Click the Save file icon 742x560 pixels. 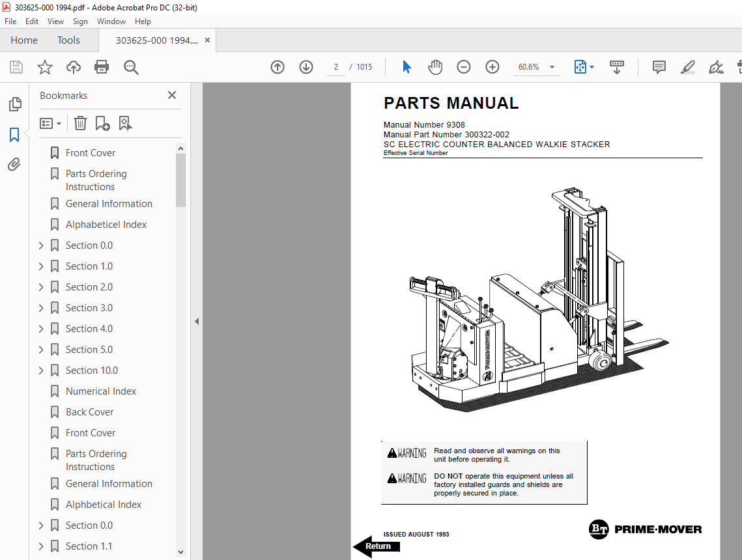tap(16, 67)
